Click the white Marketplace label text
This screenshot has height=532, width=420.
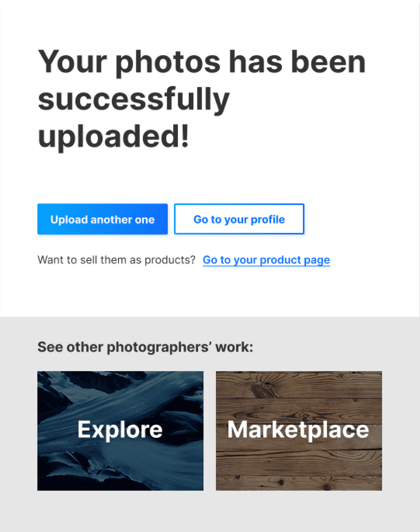tap(298, 430)
